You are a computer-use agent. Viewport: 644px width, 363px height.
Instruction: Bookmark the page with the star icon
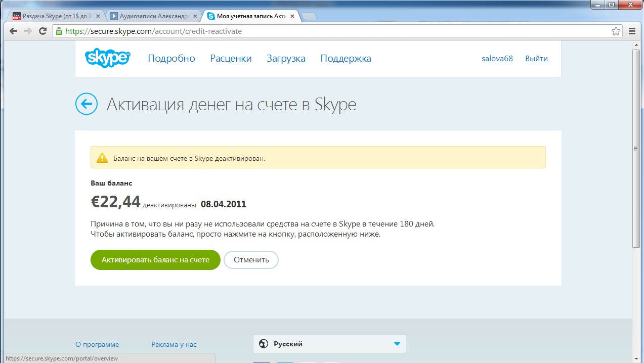click(x=616, y=31)
